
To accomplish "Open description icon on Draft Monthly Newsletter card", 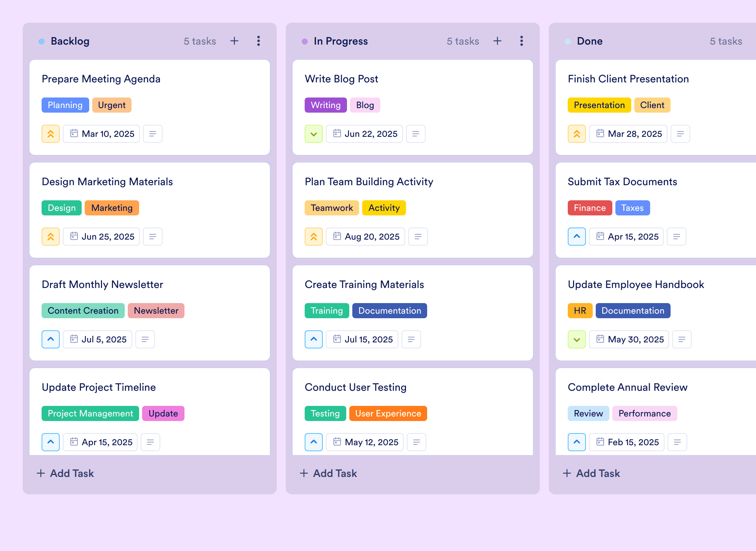I will click(145, 339).
